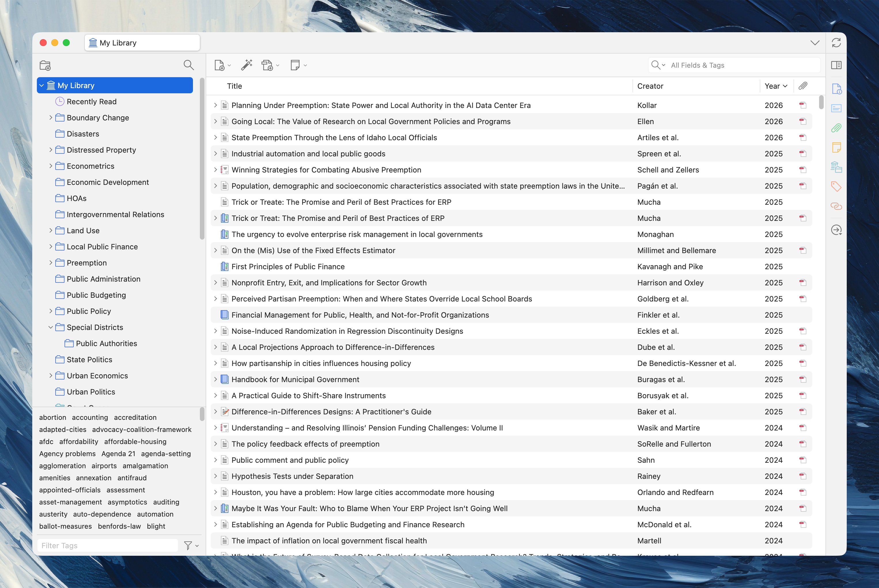Open the tabs list chevron at top right
This screenshot has height=588, width=879.
814,43
